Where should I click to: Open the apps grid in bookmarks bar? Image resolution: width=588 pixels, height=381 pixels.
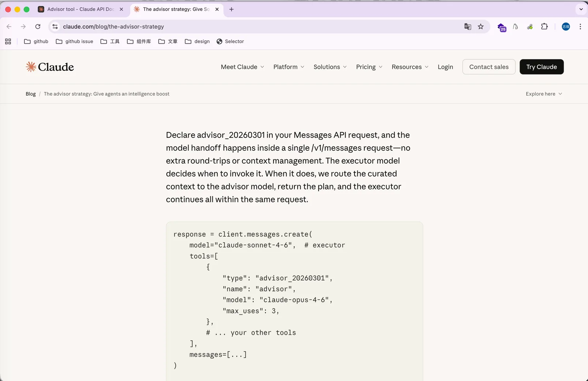[x=8, y=42]
